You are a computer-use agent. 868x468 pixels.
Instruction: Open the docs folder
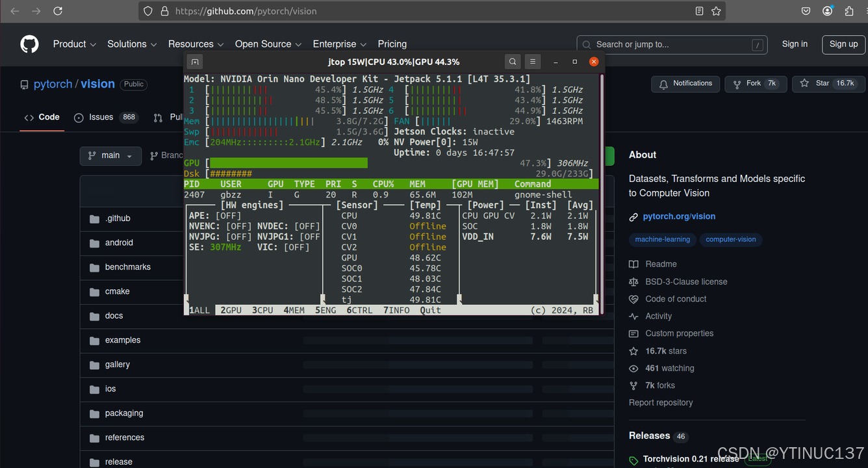point(114,316)
